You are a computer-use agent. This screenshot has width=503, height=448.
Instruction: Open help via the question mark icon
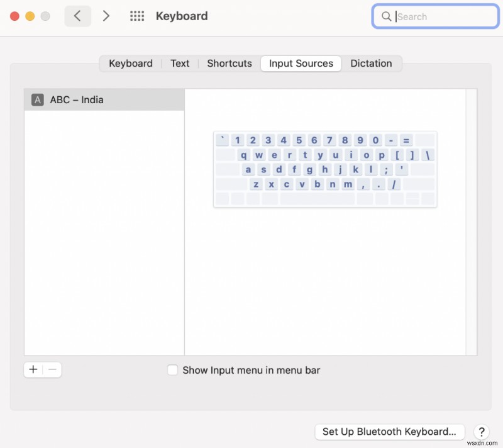pos(482,432)
